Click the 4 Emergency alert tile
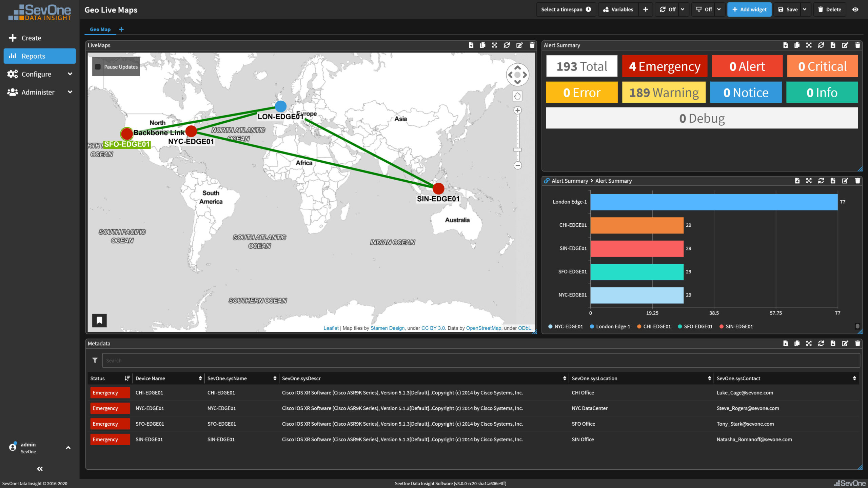868x488 pixels. [665, 66]
